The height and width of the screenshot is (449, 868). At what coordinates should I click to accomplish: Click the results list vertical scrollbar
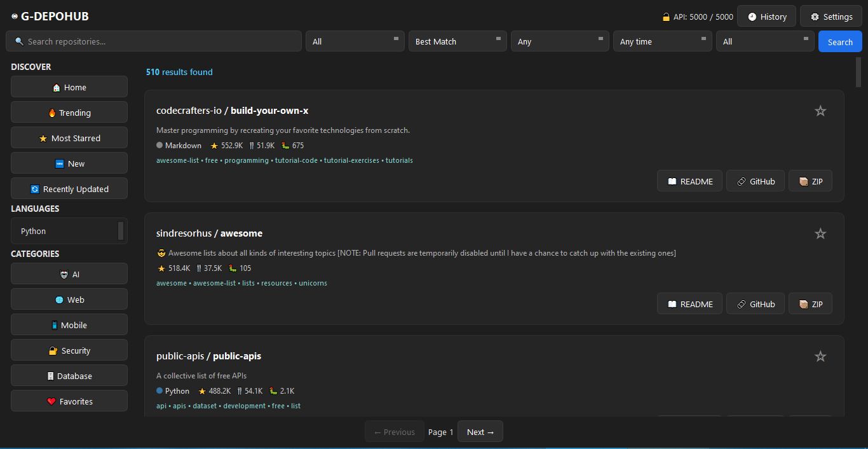point(859,71)
